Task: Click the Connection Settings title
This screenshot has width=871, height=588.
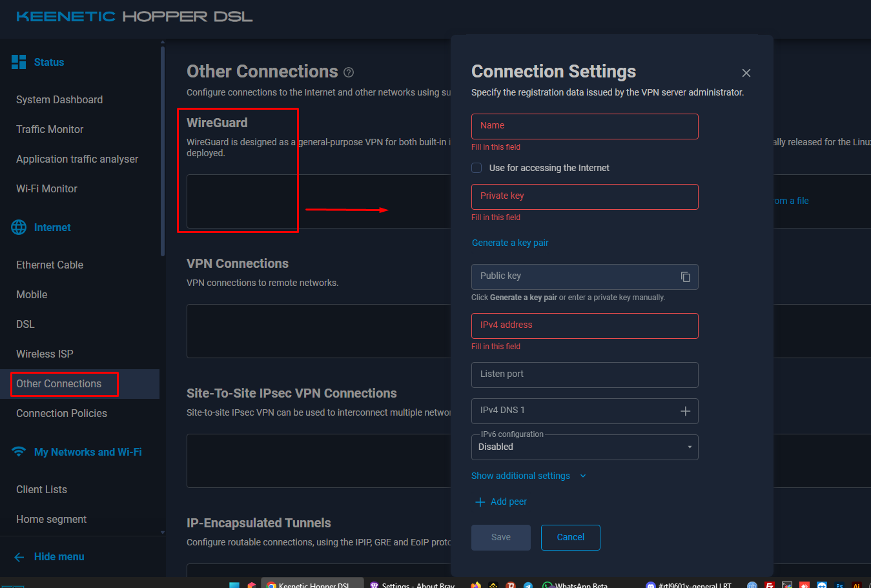Action: [x=554, y=71]
